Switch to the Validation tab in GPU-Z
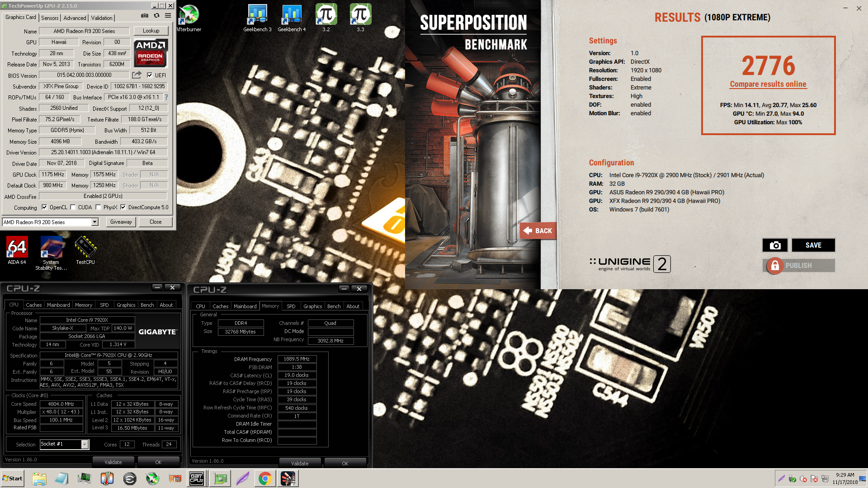 tap(102, 18)
